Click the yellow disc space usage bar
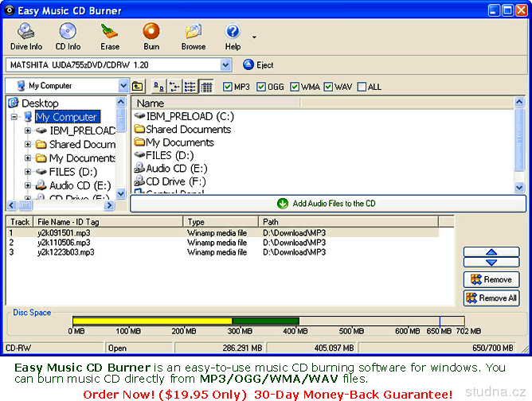Screen dimensions: 532x401 [x=151, y=321]
